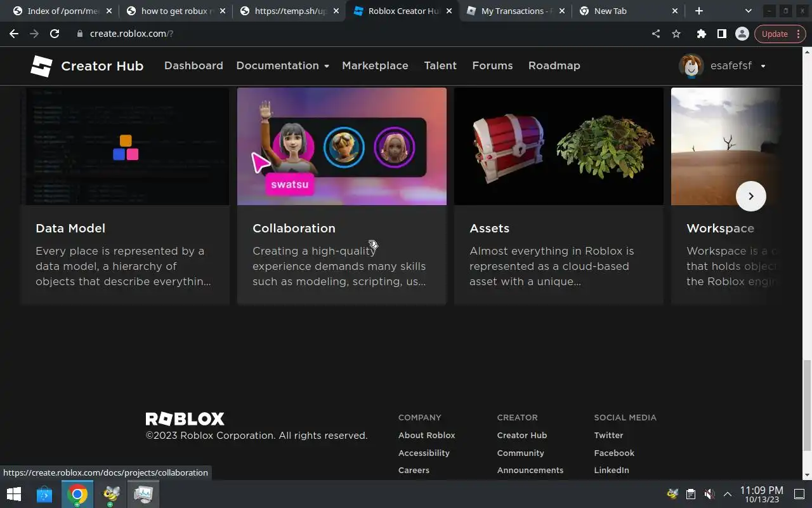Reload the current page

coord(55,34)
